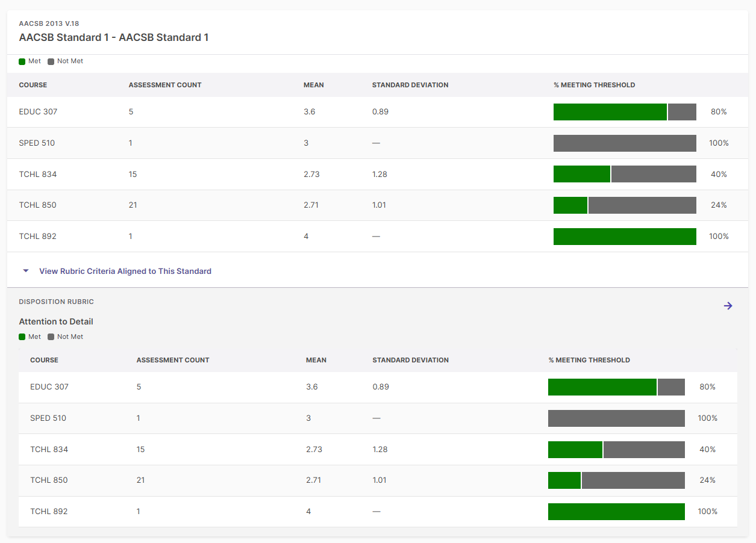The width and height of the screenshot is (756, 543).
Task: Click the % MEETING THRESHOLD header in the rubric table
Action: 589,360
